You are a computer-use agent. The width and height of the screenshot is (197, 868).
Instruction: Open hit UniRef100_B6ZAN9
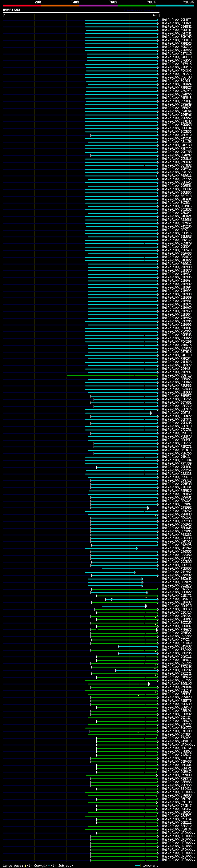tap(177, 579)
